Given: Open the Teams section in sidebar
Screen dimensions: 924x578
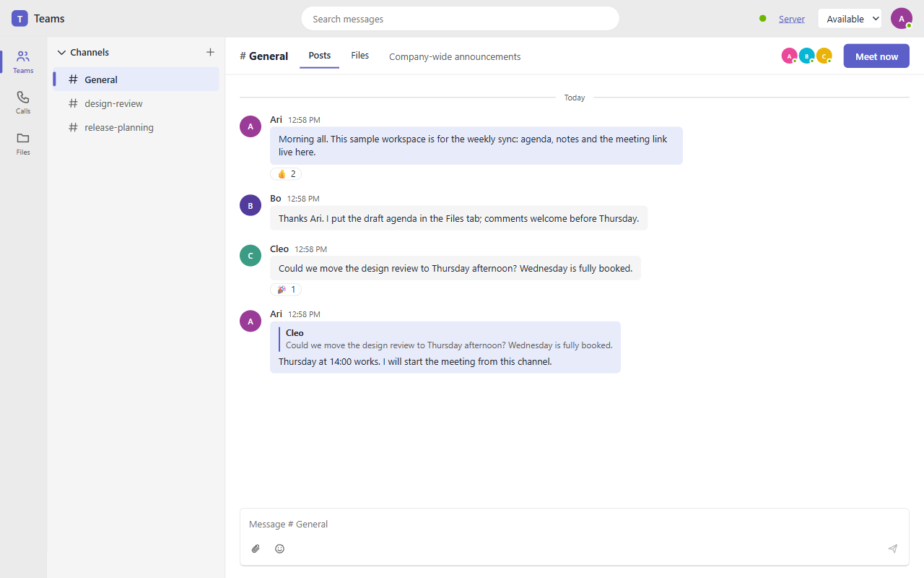Looking at the screenshot, I should [x=23, y=61].
